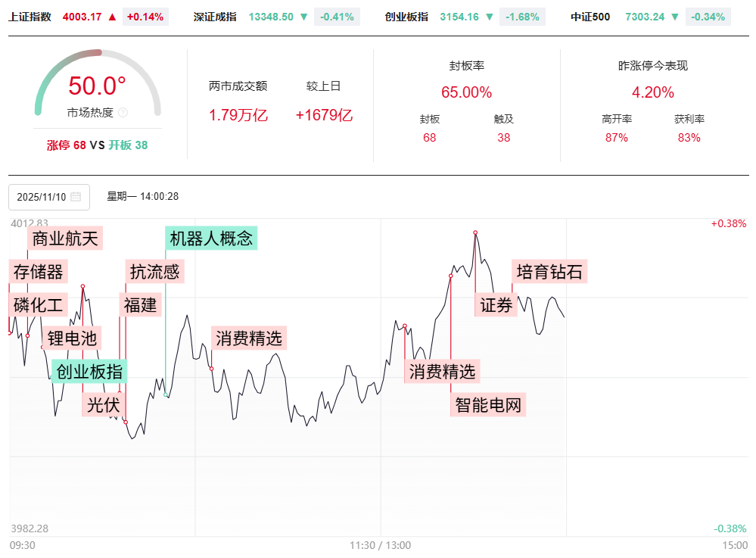Open the 机器人概念 chart tag
This screenshot has height=558, width=756.
point(211,238)
